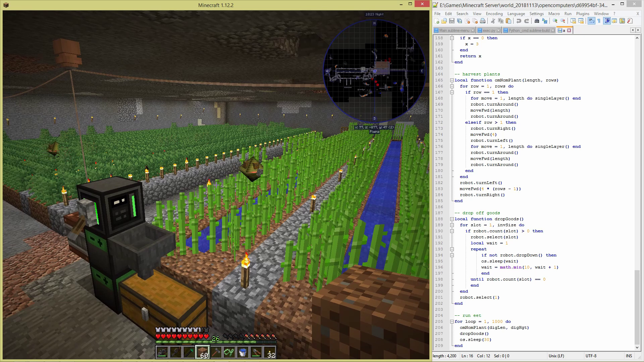This screenshot has height=362, width=644.
Task: Click the tab bar scroll-left arrow
Action: 633,30
